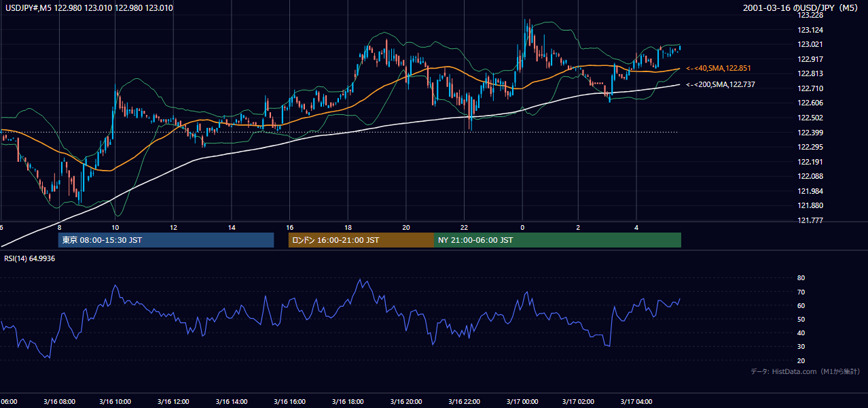Screen dimensions: 868x408
Task: Select the 東京 08:00-15:30 JST session bar
Action: [166, 240]
